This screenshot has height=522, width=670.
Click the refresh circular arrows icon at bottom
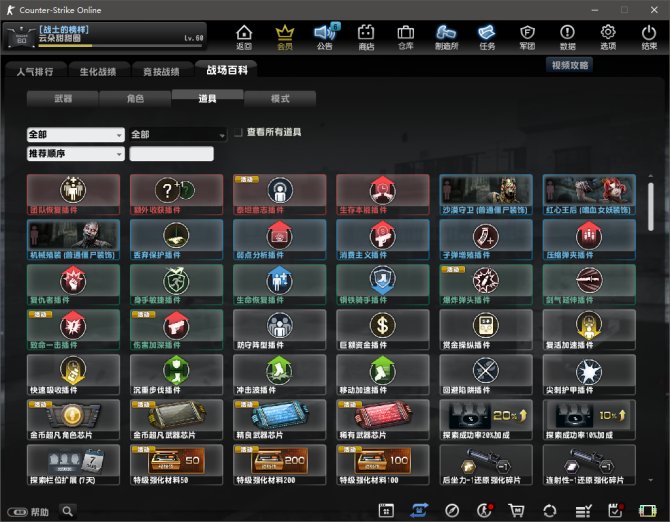tap(550, 510)
